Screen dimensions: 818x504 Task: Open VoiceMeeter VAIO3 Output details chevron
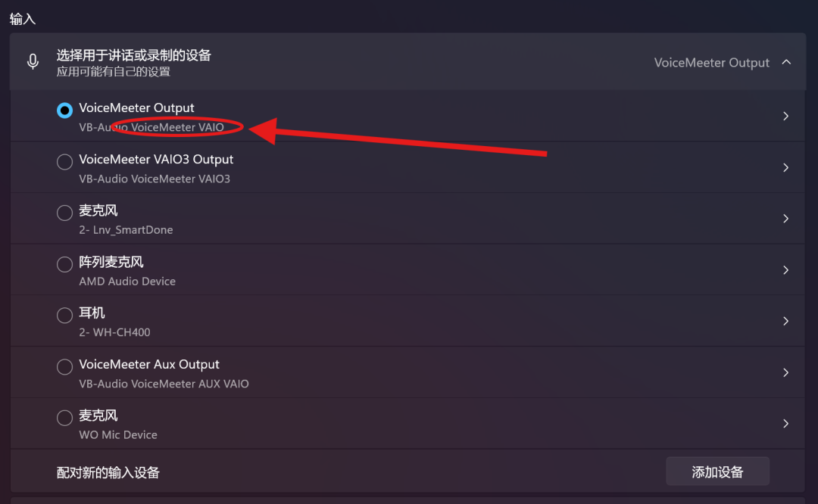(786, 167)
